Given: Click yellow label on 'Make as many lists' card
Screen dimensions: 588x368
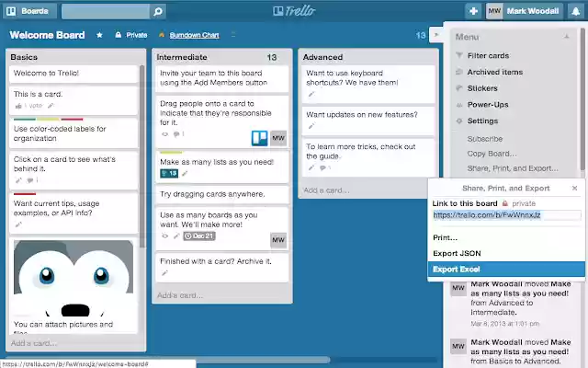Looking at the screenshot, I should [x=171, y=153].
